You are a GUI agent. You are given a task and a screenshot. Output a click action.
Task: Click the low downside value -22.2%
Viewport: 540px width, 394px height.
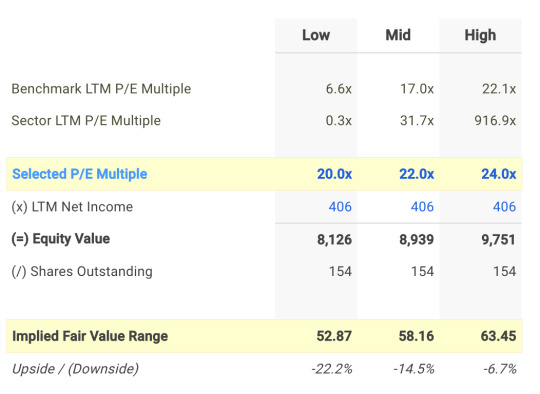[332, 369]
